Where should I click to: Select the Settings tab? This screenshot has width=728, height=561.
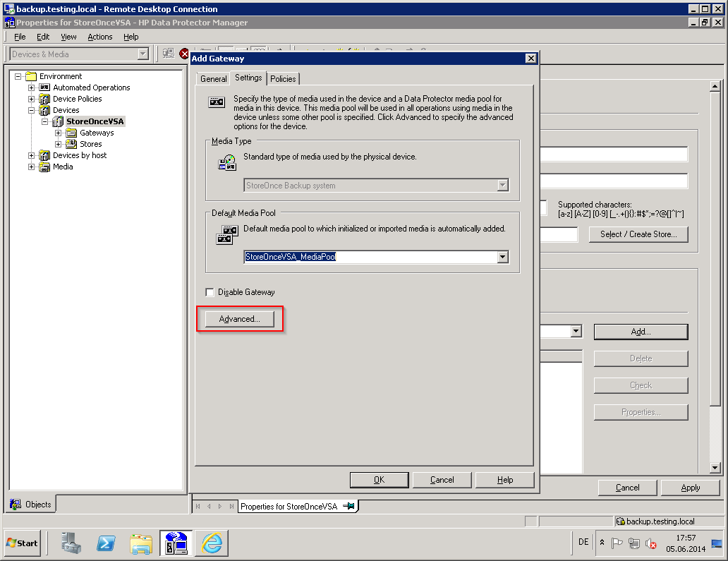pyautogui.click(x=248, y=78)
